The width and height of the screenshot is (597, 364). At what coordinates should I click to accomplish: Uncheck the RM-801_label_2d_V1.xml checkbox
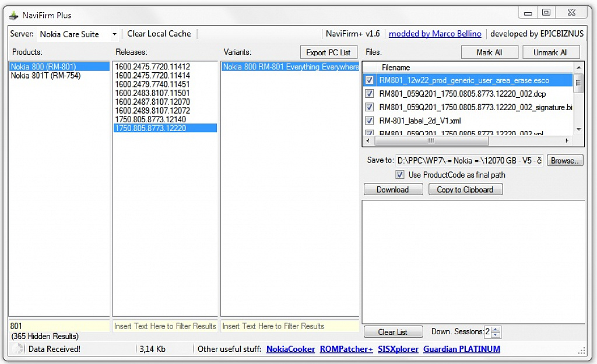click(369, 121)
